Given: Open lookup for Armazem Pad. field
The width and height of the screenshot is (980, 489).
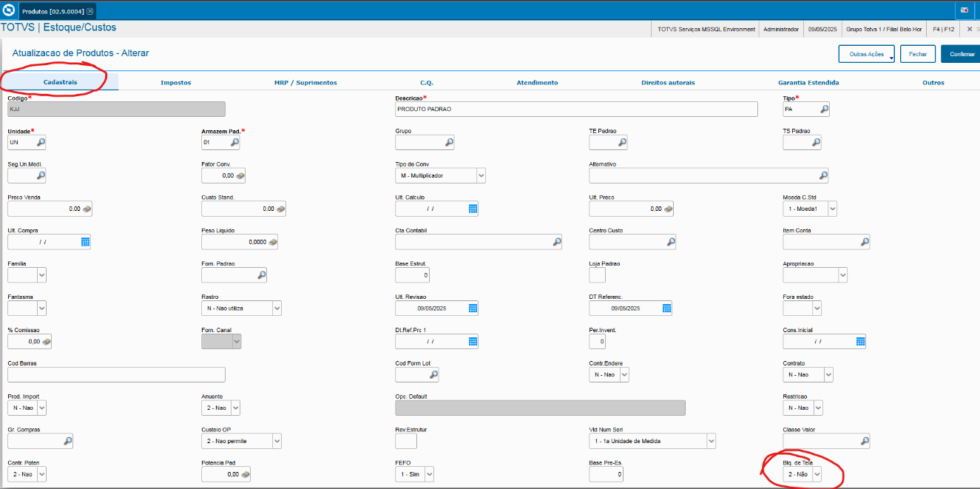Looking at the screenshot, I should click(235, 143).
